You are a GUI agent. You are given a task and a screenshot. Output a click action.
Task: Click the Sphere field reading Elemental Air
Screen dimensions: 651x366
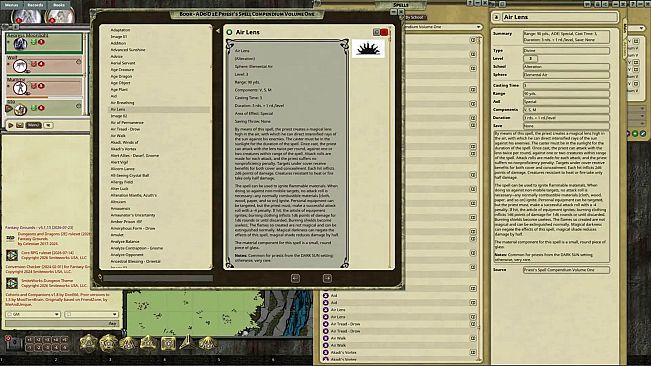(566, 75)
